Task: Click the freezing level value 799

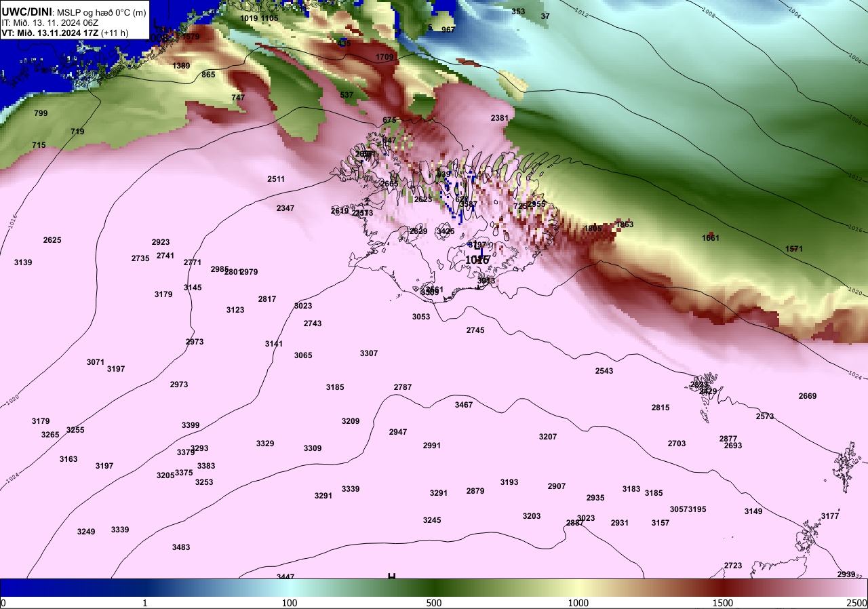Action: [x=41, y=113]
